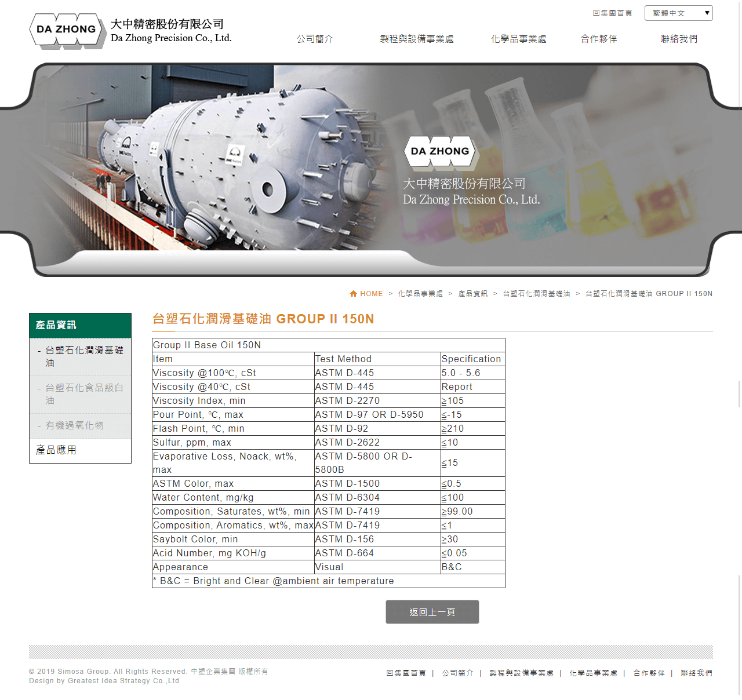
Task: Click the 返回上一頁 button
Action: [x=432, y=612]
